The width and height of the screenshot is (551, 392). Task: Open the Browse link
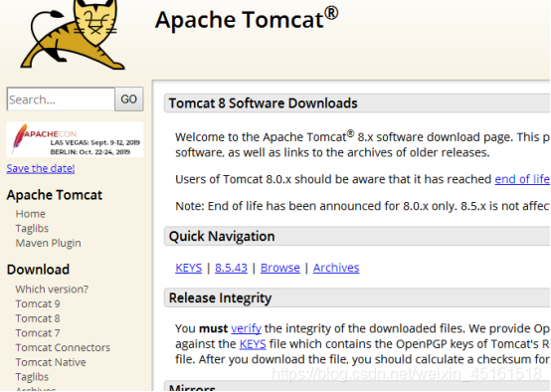pyautogui.click(x=280, y=268)
